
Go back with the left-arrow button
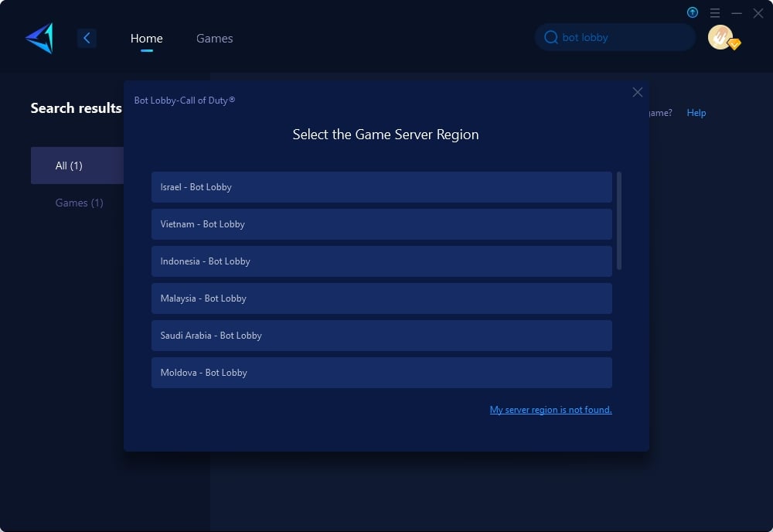(87, 38)
